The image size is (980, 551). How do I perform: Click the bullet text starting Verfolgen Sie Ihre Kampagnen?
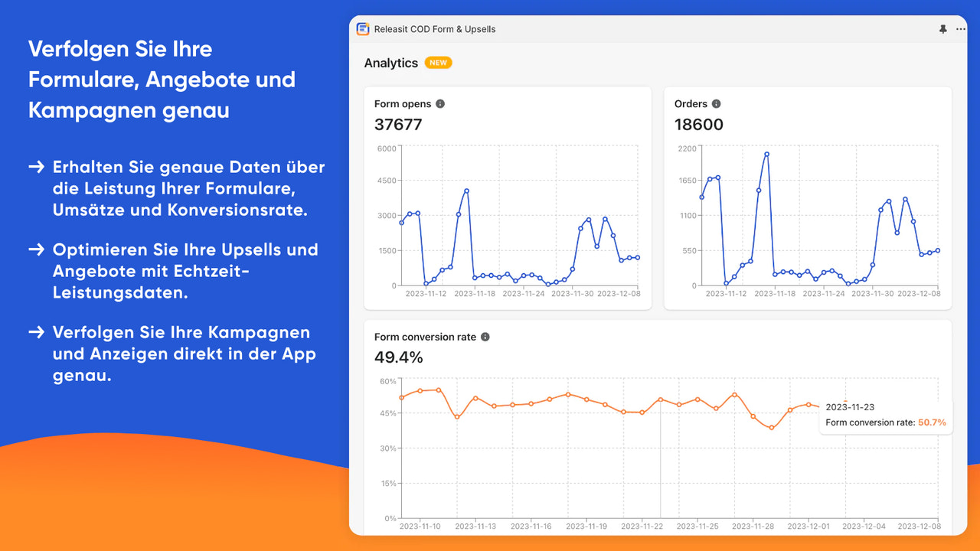pos(184,354)
